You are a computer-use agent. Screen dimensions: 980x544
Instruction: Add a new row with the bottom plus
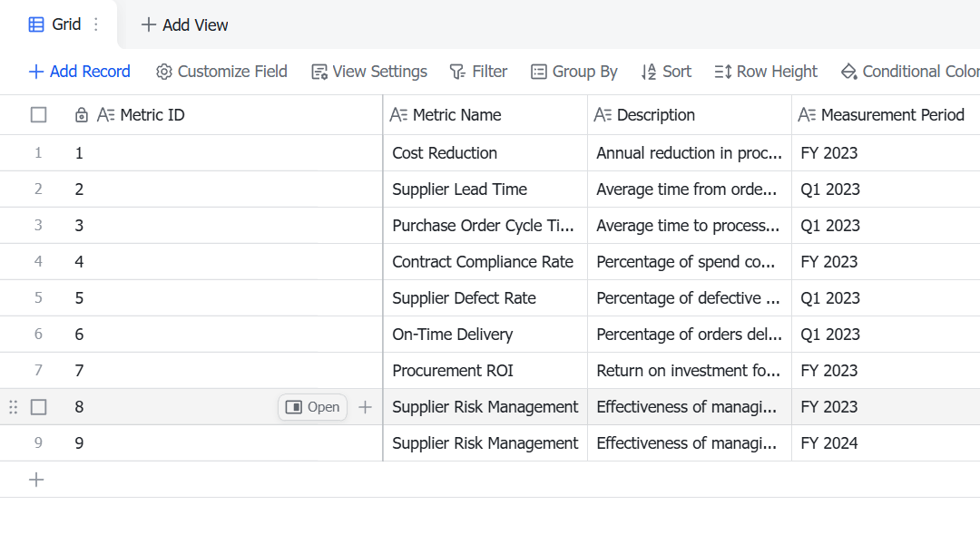(36, 480)
